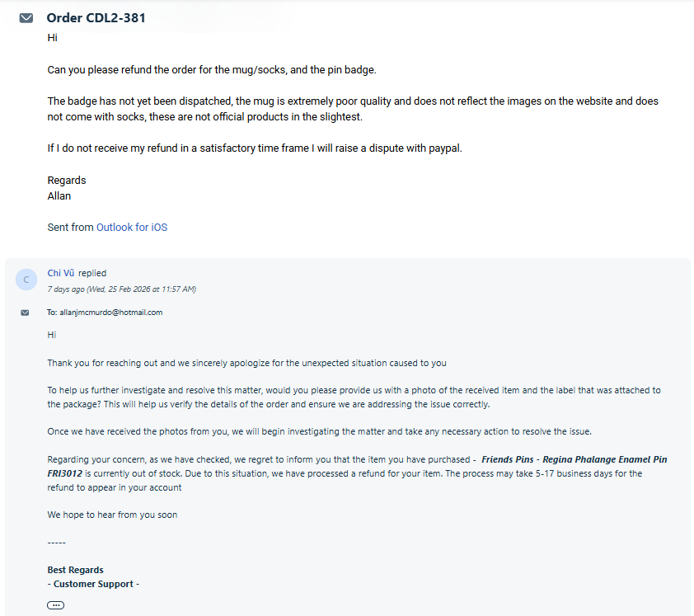Click the customer's 'Allan' sign-off name
The width and height of the screenshot is (694, 616).
point(59,195)
